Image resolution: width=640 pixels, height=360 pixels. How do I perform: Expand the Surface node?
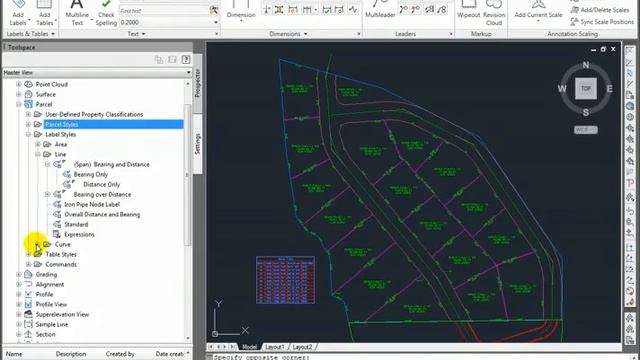point(18,94)
